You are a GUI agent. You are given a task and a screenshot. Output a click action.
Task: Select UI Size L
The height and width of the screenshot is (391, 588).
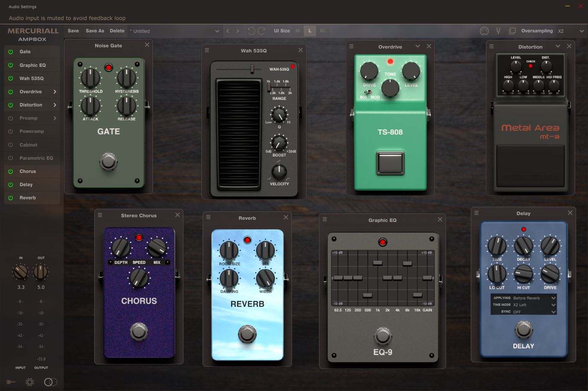(x=310, y=31)
